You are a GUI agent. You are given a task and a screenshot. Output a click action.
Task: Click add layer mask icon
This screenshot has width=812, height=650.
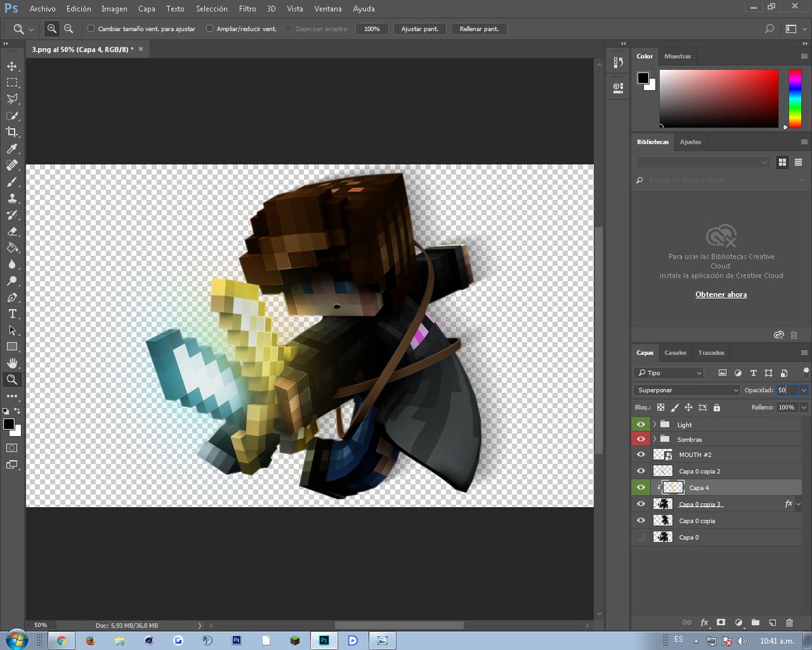[721, 622]
